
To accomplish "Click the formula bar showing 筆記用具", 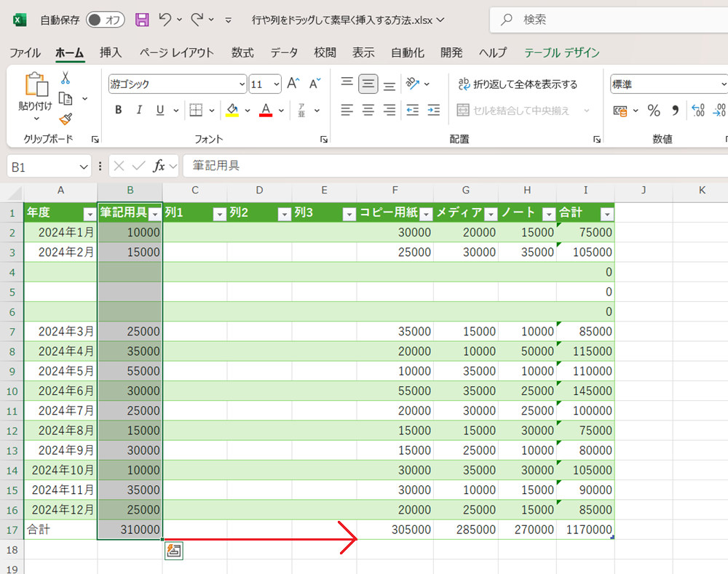I will tap(455, 166).
